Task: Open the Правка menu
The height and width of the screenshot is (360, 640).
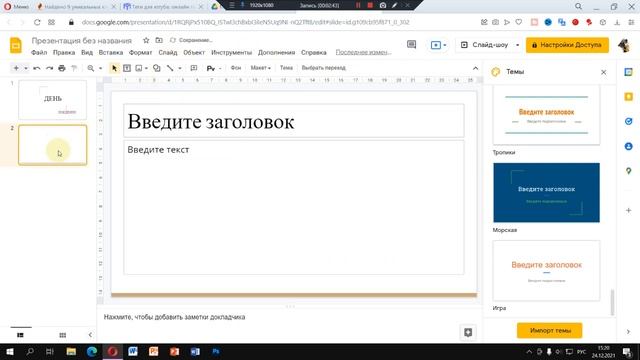Action: tap(64, 53)
